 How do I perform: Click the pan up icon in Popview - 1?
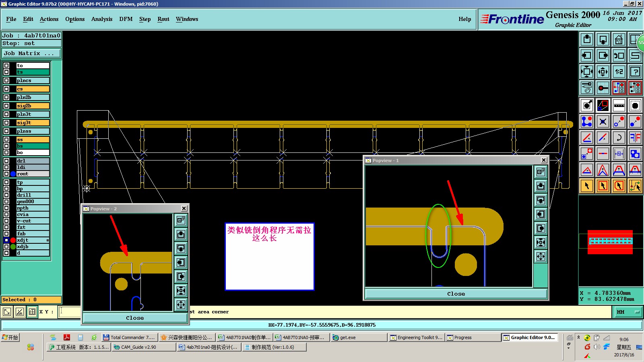pos(541,186)
